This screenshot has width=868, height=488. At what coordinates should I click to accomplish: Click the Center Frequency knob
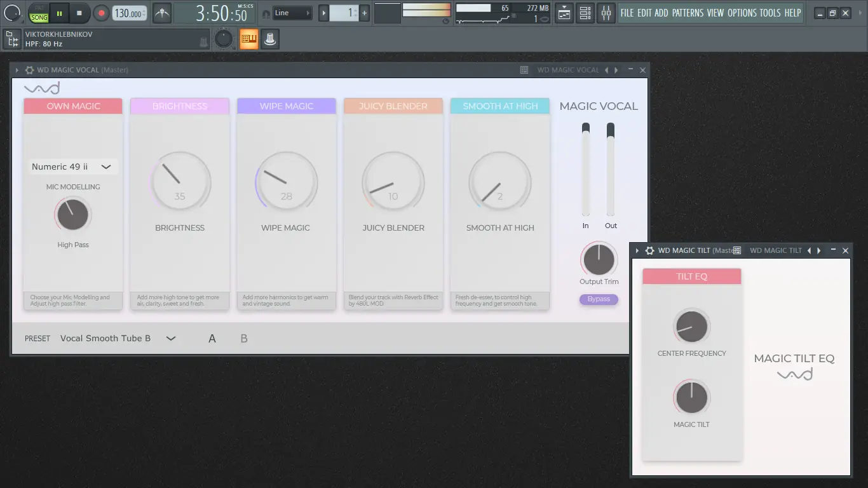coord(691,327)
